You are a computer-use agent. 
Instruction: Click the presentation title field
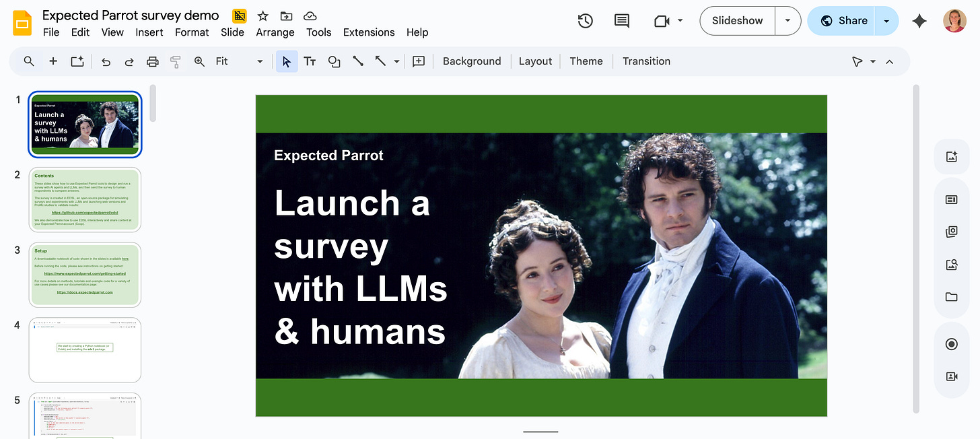tap(131, 15)
